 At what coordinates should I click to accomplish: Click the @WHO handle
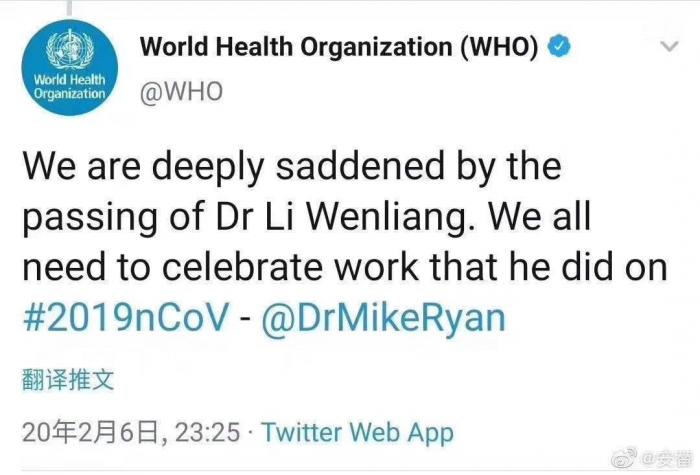pyautogui.click(x=181, y=90)
